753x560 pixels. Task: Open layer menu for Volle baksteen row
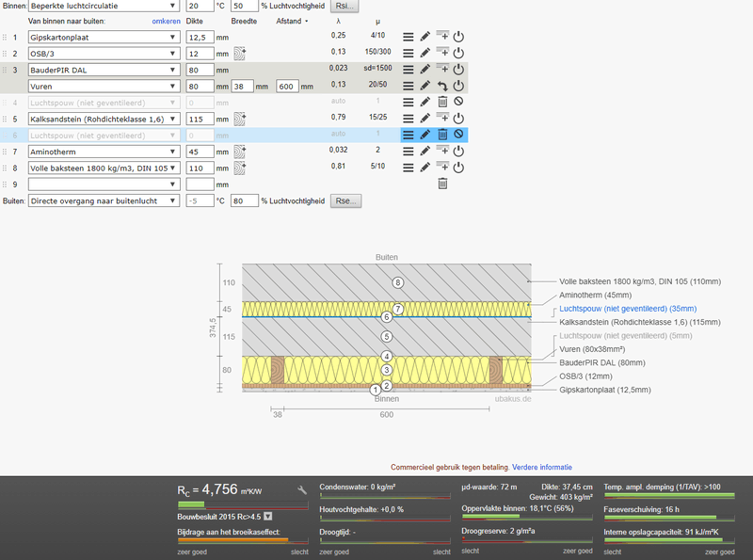(x=408, y=168)
